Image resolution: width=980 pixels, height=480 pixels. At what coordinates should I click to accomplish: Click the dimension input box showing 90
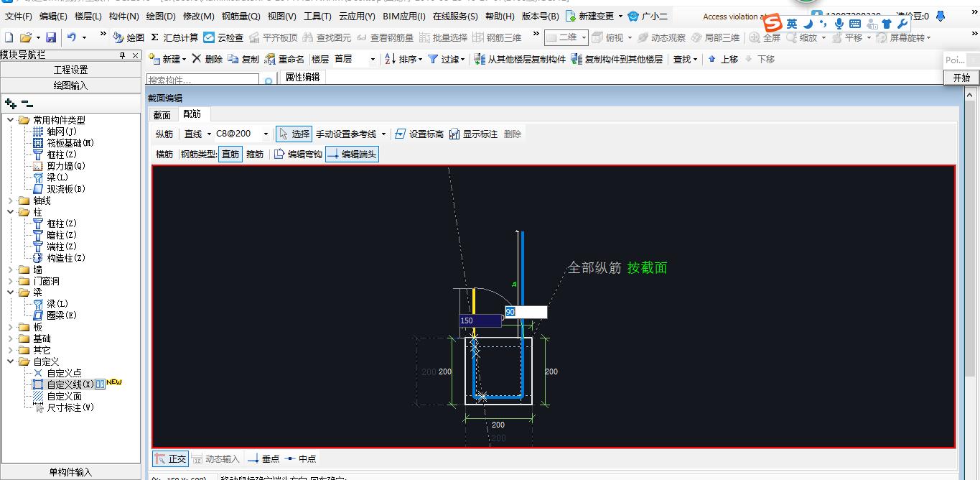526,312
